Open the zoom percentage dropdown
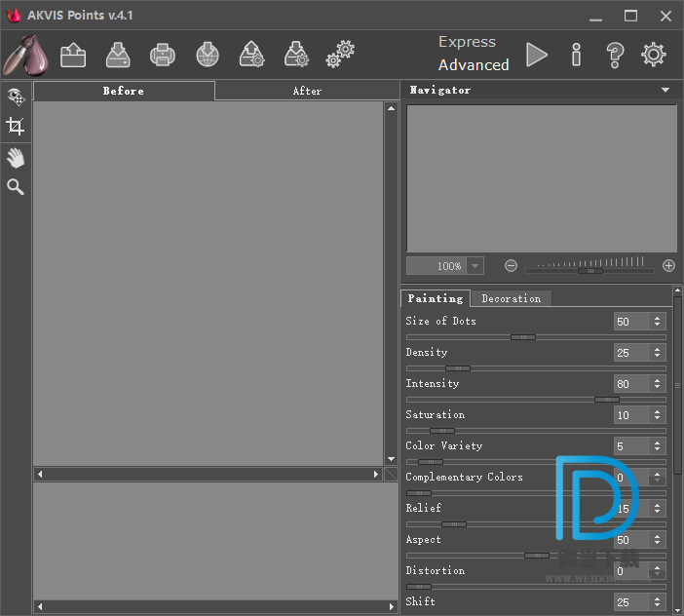 pyautogui.click(x=475, y=266)
